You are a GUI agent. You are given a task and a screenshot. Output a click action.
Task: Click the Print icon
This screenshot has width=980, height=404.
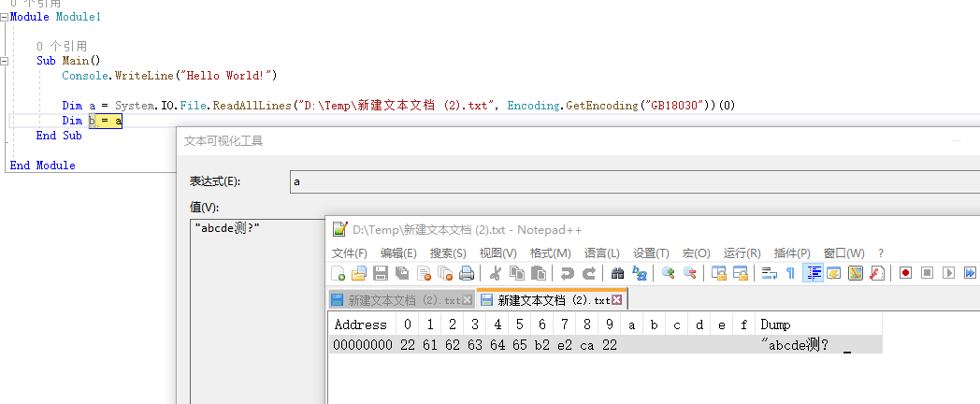click(467, 273)
